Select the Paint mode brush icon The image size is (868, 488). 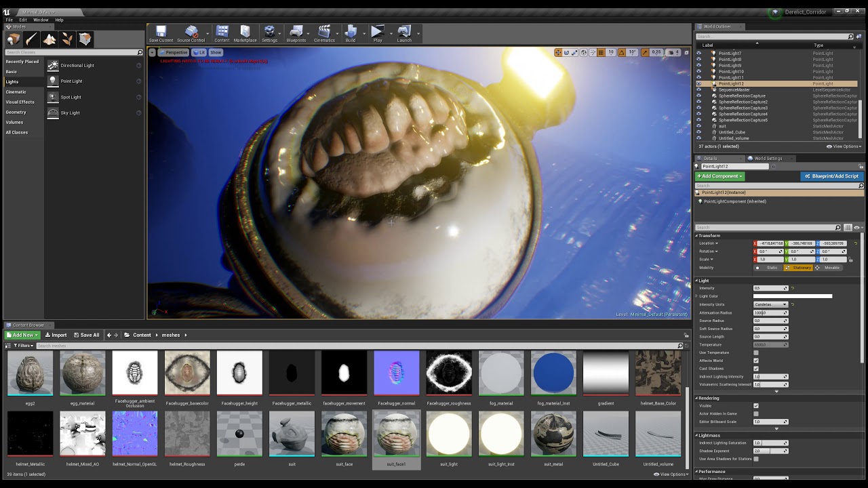tap(32, 39)
